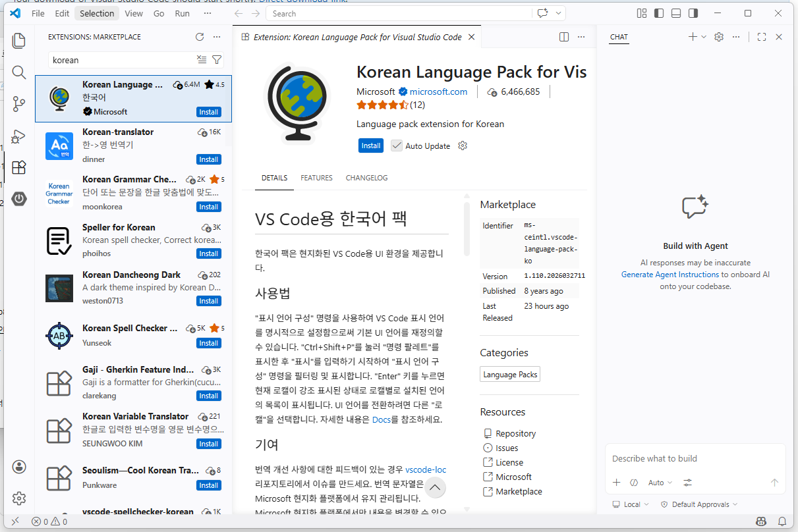Screen dimensions: 798x532
Task: Expand new chat dropdown arrow
Action: [x=704, y=37]
